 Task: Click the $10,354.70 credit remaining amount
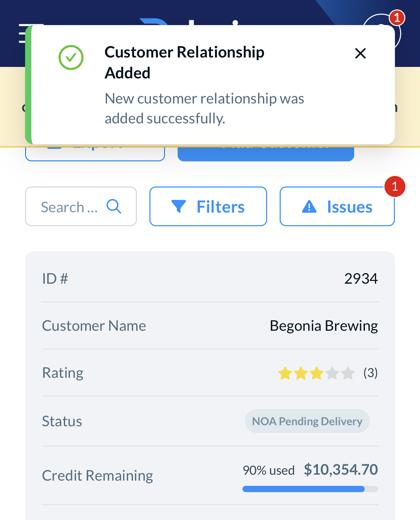coord(341,470)
